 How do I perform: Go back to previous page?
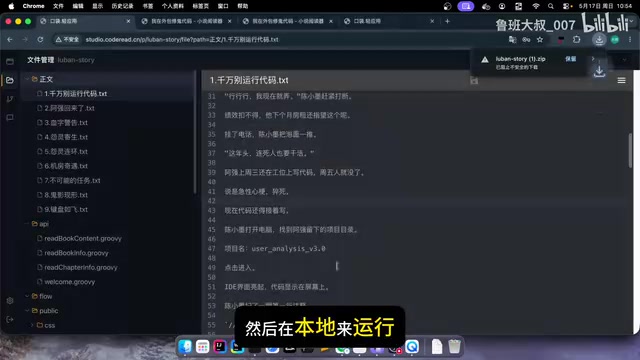10,40
